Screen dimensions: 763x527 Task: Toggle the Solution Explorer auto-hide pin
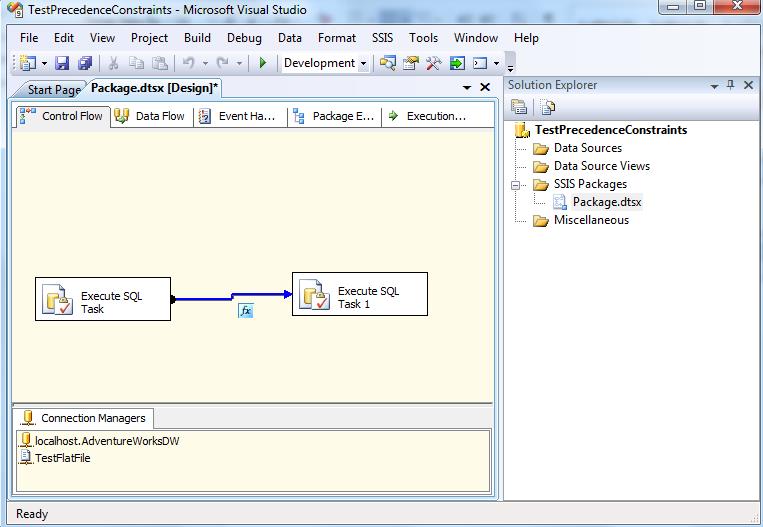click(x=731, y=86)
